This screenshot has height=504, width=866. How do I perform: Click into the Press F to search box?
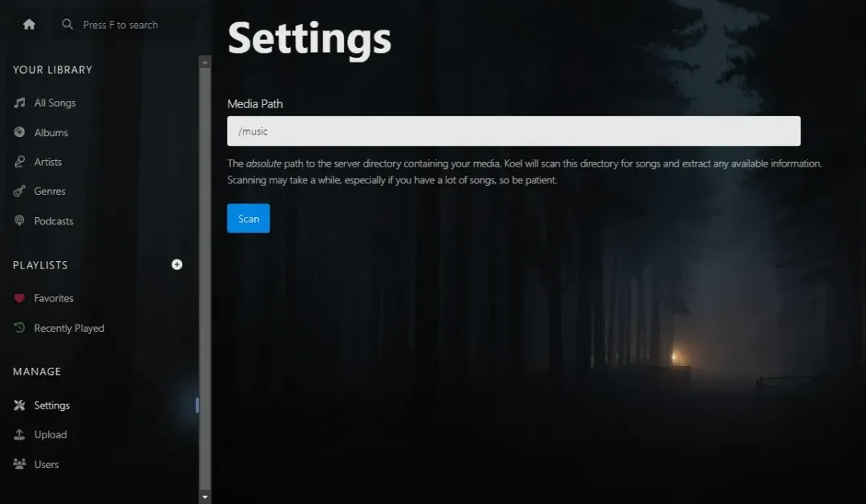tap(120, 25)
